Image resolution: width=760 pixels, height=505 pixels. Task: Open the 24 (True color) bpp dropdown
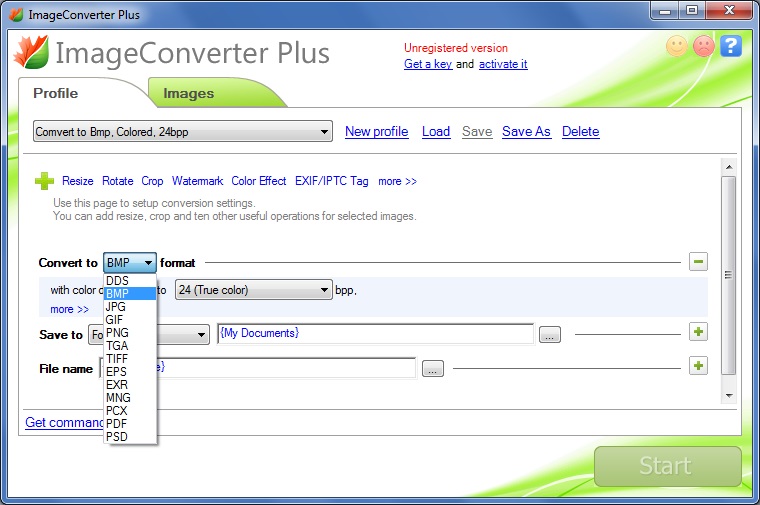[x=253, y=290]
